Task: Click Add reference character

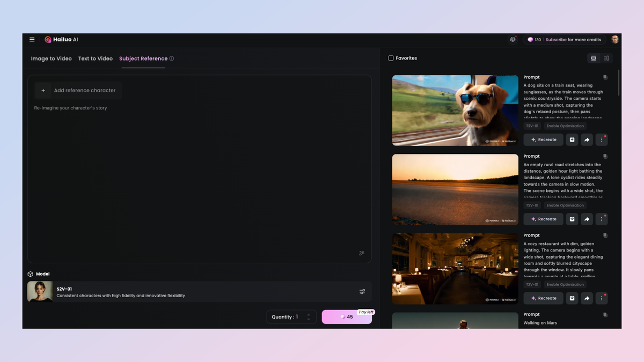Action: (77, 90)
